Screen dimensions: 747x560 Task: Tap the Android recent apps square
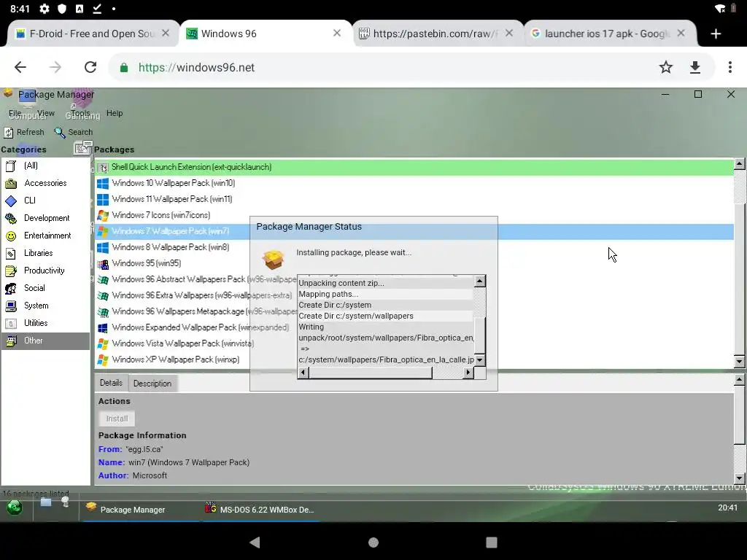coord(491,542)
